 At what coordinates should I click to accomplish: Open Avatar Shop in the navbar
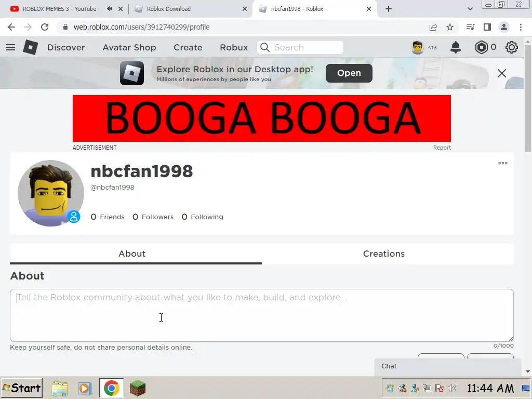pos(129,47)
